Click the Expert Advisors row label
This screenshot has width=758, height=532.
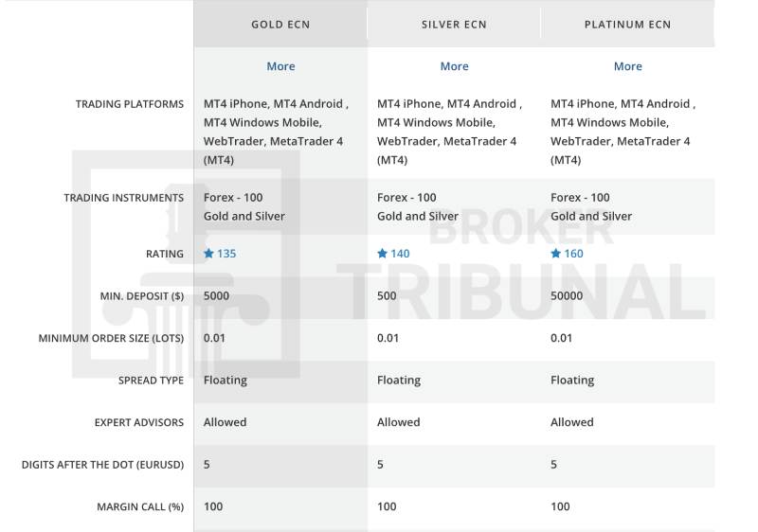click(139, 422)
